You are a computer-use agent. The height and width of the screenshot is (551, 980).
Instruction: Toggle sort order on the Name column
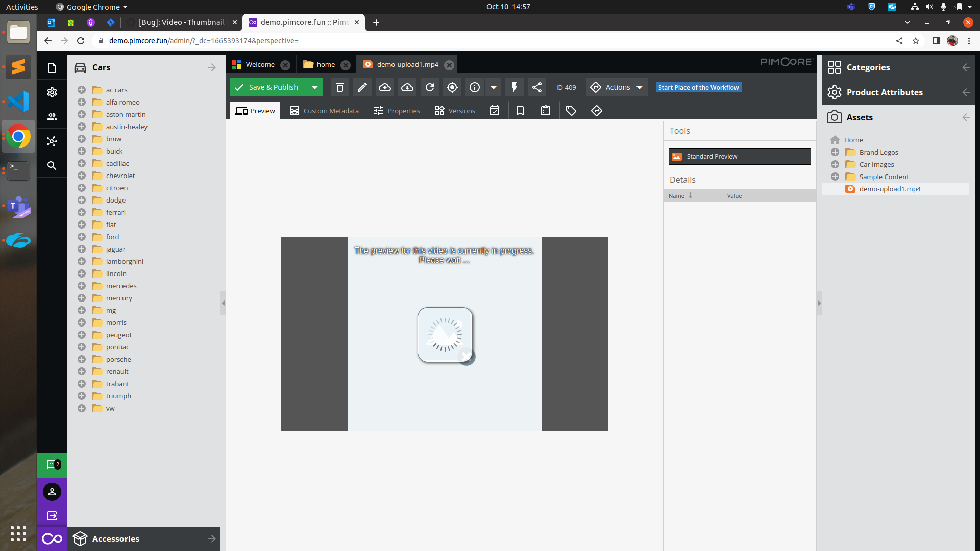(679, 195)
